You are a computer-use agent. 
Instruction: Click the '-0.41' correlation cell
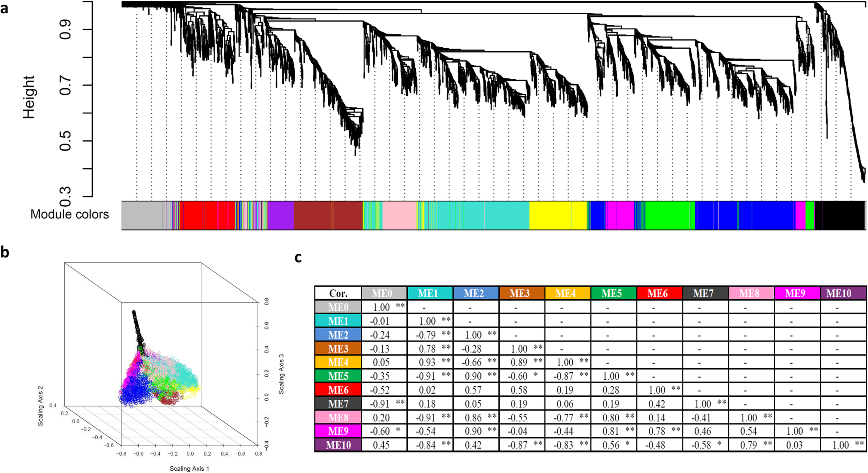click(706, 417)
